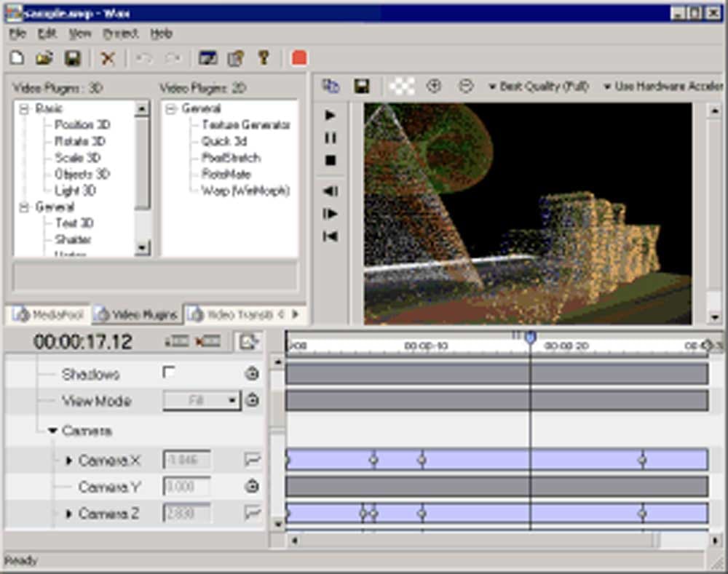The width and height of the screenshot is (728, 574).
Task: Toggle the Camera Y keyframe lock icon
Action: [x=252, y=487]
